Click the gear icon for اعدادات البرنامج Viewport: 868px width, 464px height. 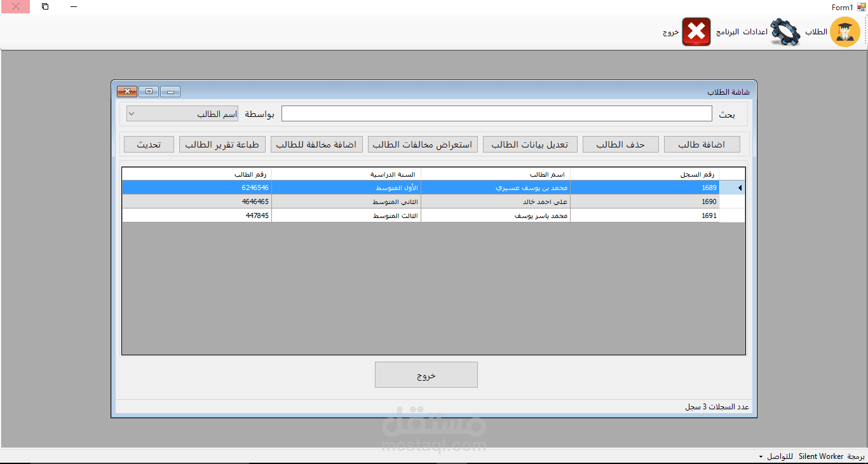pyautogui.click(x=785, y=32)
